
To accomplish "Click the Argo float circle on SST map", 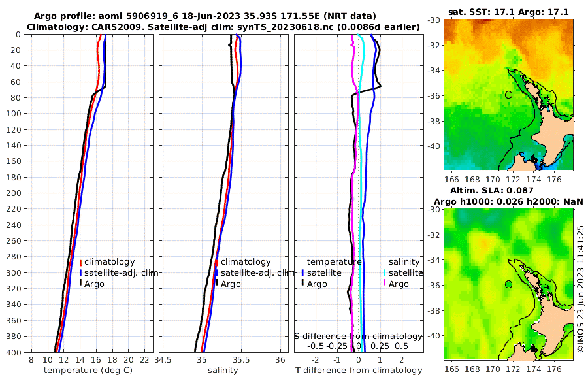I will click(x=508, y=95).
